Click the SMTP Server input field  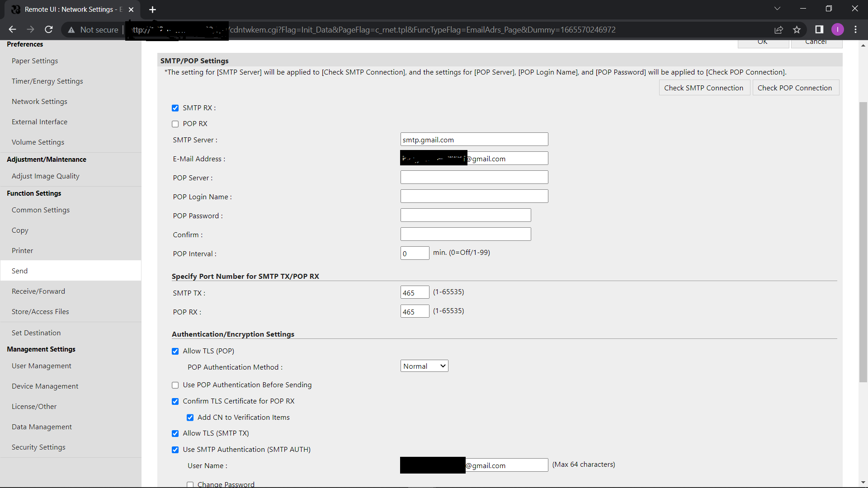pos(474,140)
